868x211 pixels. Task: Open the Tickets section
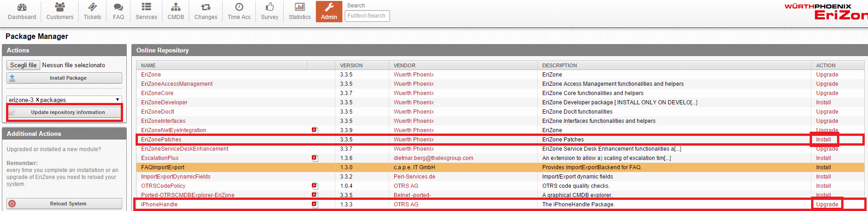(93, 12)
